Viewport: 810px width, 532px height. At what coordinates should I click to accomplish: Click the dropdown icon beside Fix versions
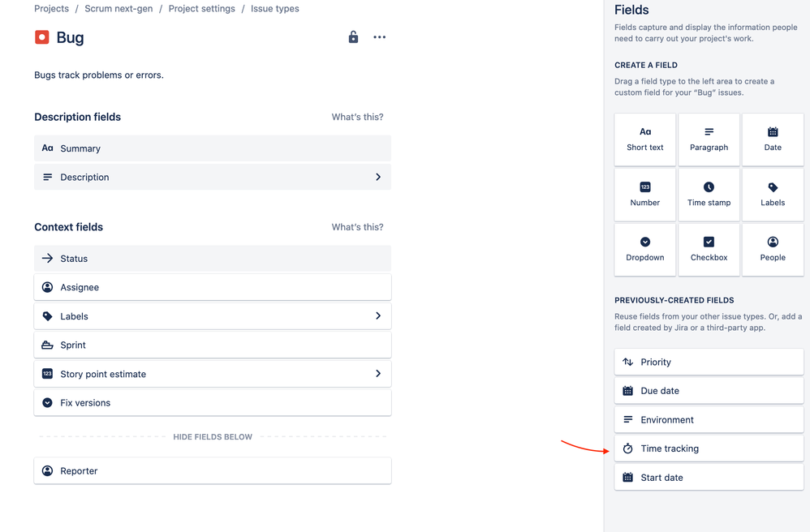[x=48, y=402]
